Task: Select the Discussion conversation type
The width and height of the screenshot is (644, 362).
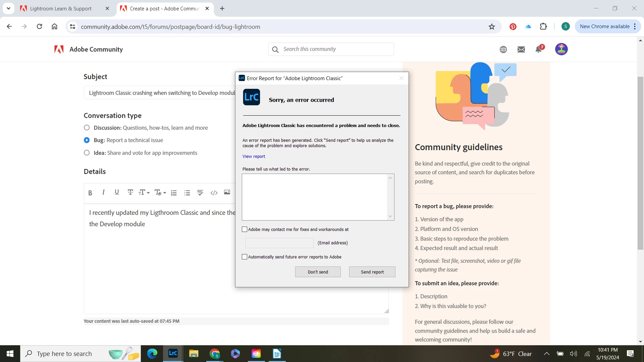Action: tap(87, 128)
